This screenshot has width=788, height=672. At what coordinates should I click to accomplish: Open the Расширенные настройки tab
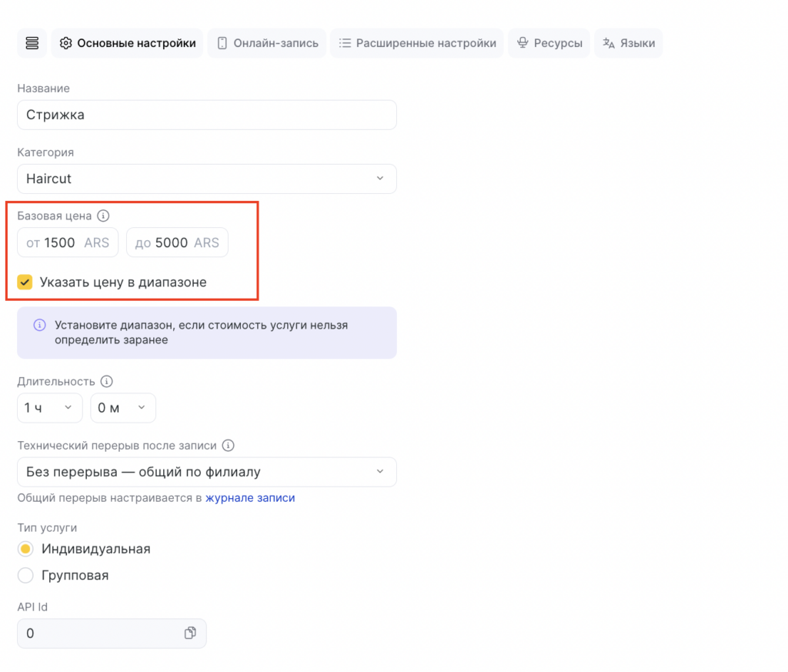[417, 43]
